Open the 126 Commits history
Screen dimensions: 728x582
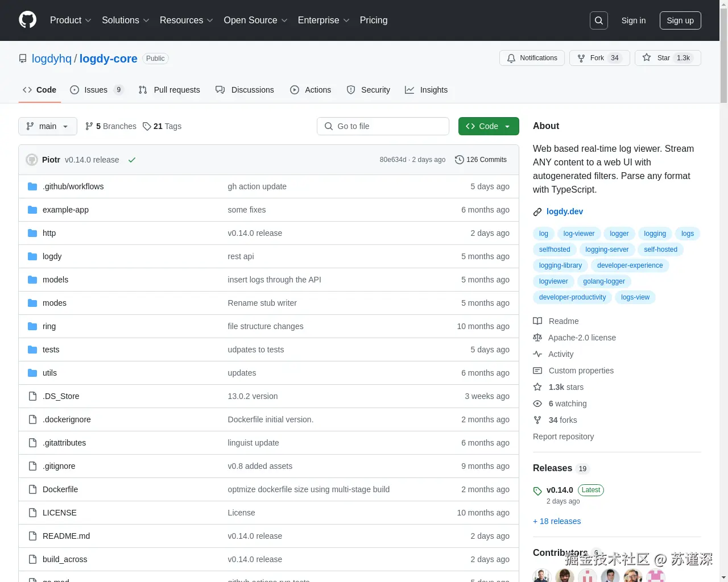(481, 160)
